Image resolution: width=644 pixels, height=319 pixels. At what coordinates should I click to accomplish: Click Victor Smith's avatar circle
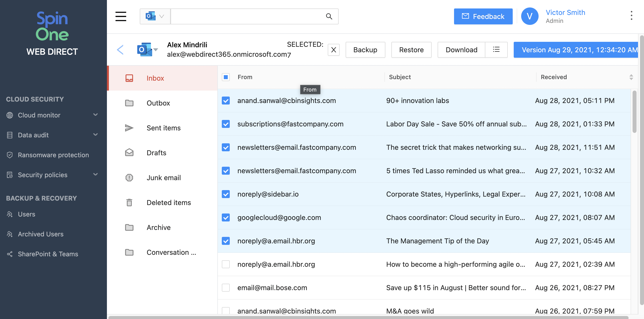coord(530,16)
